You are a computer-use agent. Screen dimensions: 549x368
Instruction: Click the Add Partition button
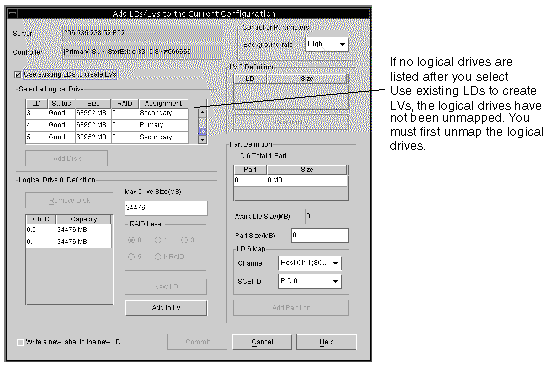[291, 307]
